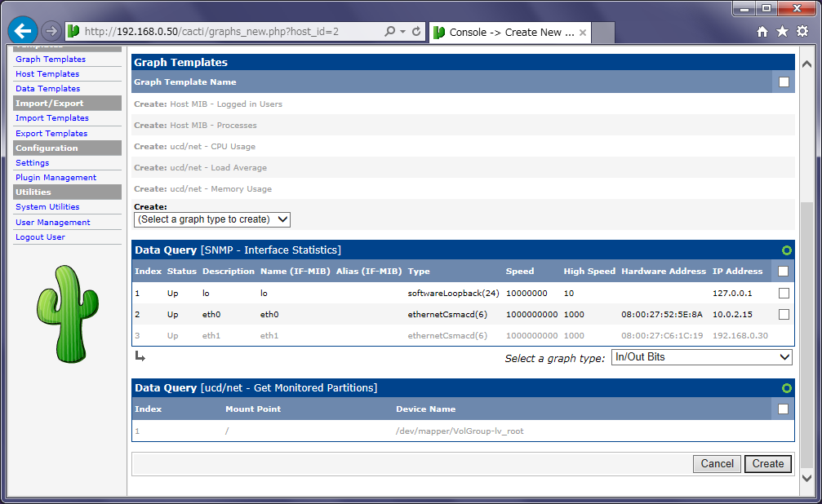Open favorites star icon

click(782, 32)
